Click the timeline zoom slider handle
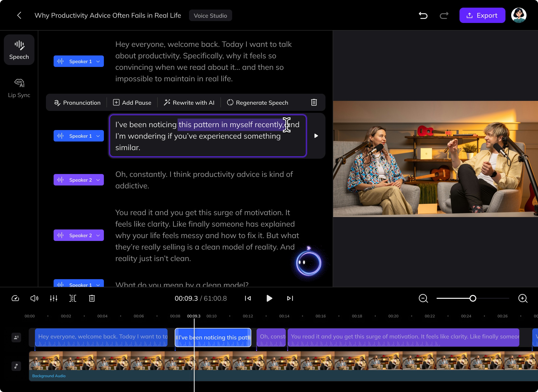 (473, 298)
